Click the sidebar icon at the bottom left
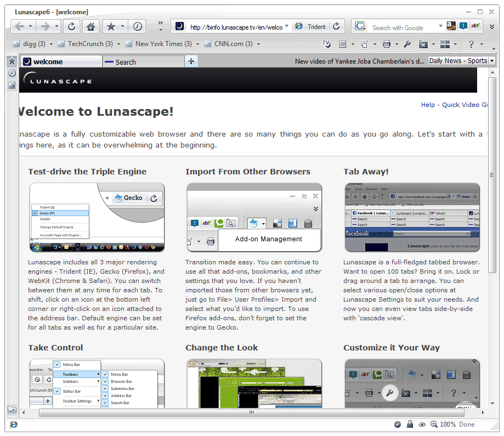Screen dimensions: 504x436 point(12,410)
